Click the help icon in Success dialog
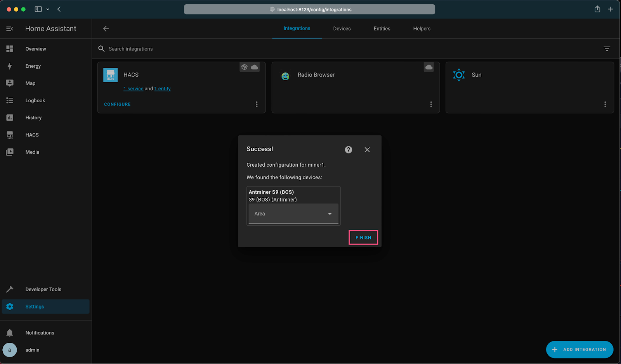 click(349, 150)
